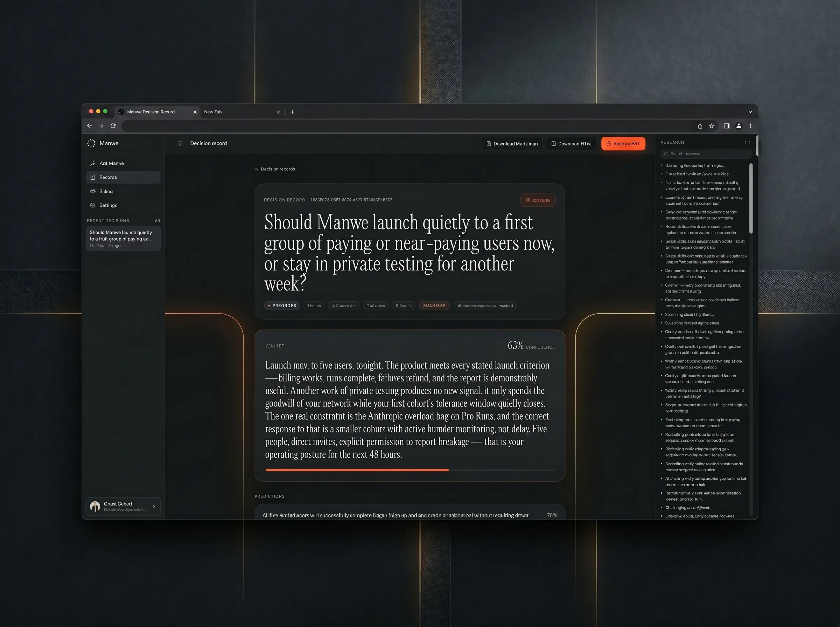Viewport: 840px width, 627px height.
Task: Close the New Tab browser tab
Action: click(278, 112)
